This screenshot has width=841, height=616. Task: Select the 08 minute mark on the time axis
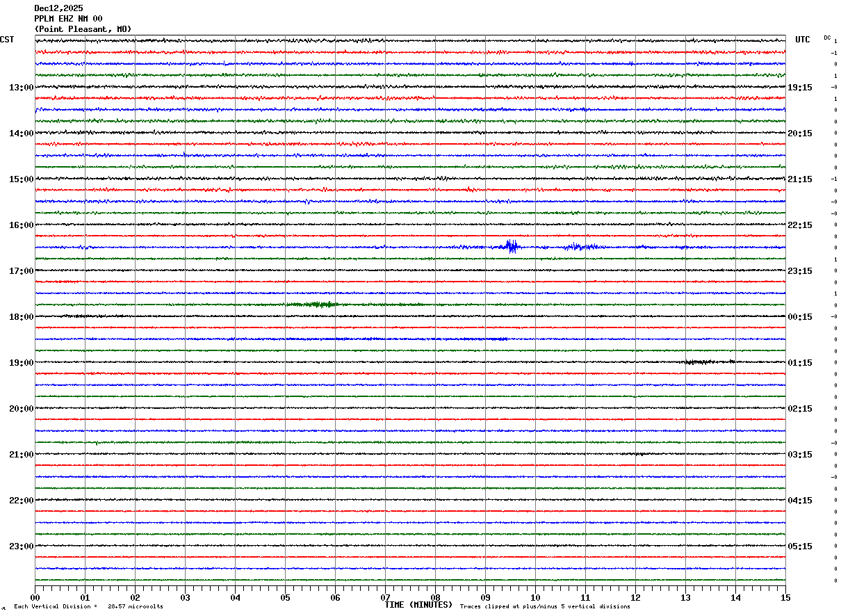(x=435, y=598)
